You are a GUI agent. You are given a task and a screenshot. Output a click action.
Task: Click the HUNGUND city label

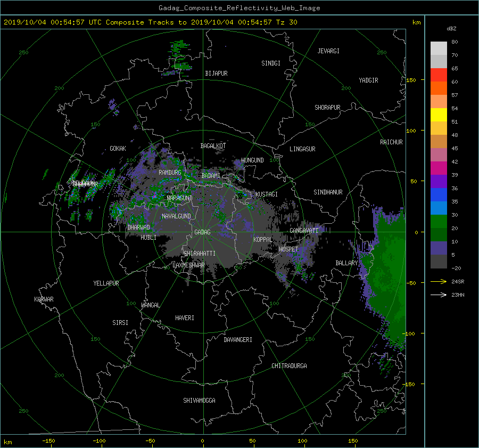point(252,160)
